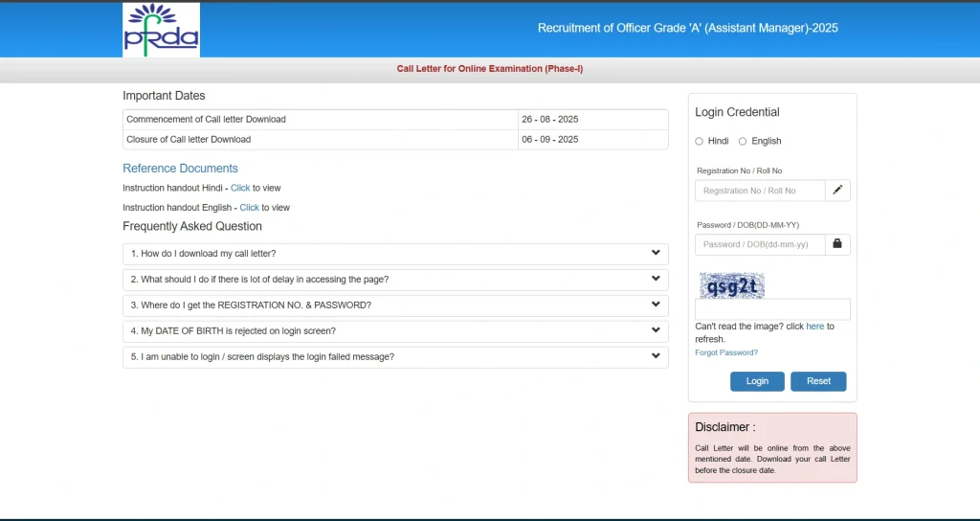Select the English language radio button

(743, 141)
